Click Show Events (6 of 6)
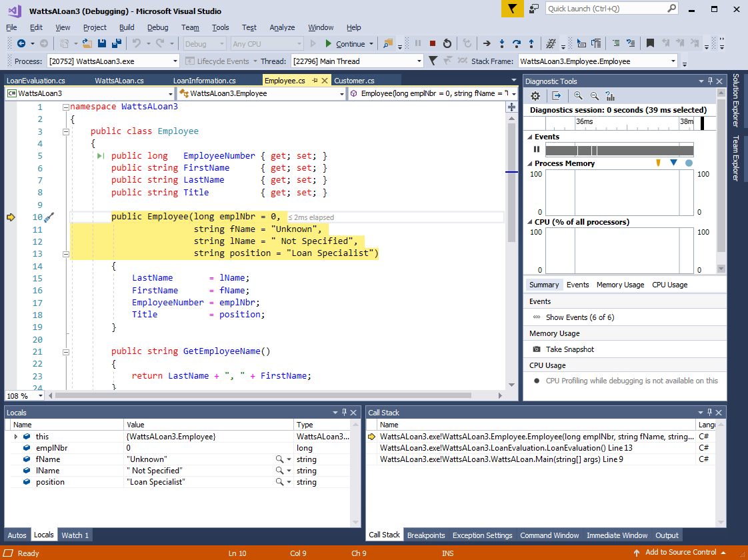The height and width of the screenshot is (560, 748). point(579,317)
